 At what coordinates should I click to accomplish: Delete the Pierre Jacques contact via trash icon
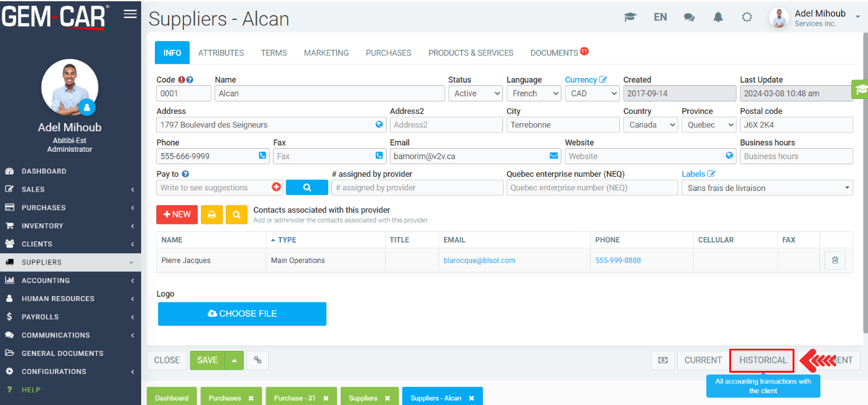point(834,261)
